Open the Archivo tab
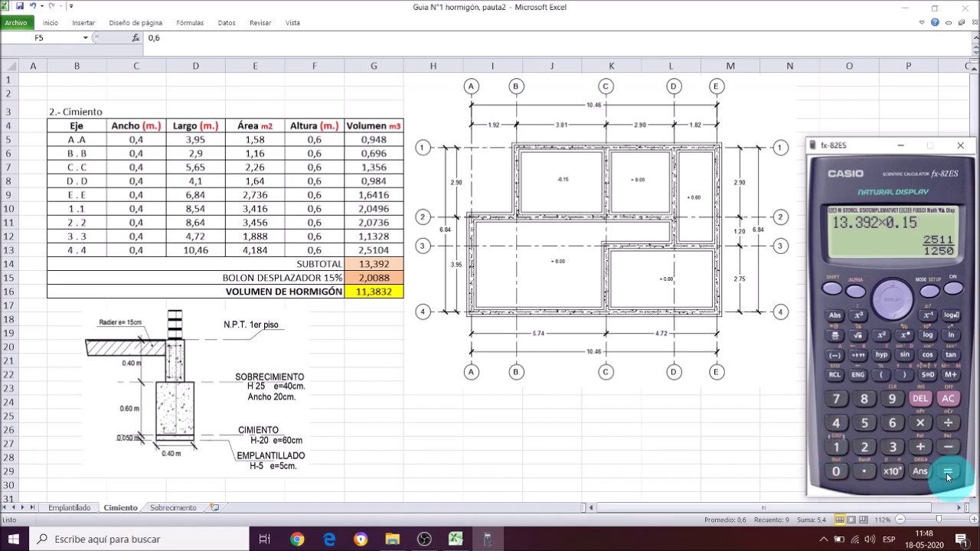Screen dimensions: 980x551 click(16, 23)
